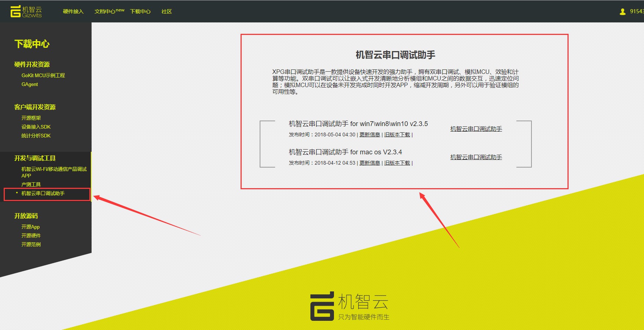This screenshot has width=644, height=330.
Task: Open 开源硬件 in the sidebar
Action: (31, 236)
